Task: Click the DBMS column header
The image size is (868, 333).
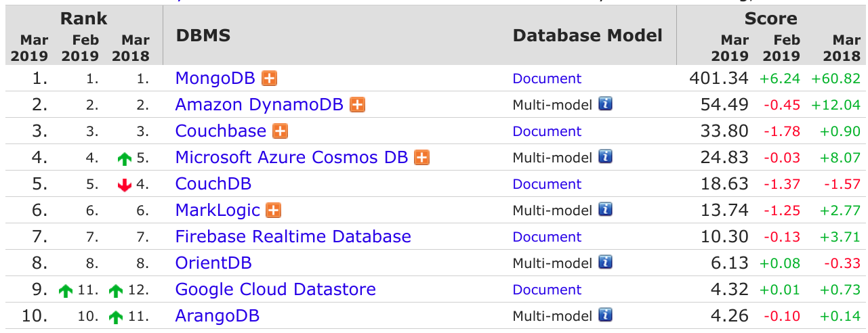Action: [x=203, y=35]
